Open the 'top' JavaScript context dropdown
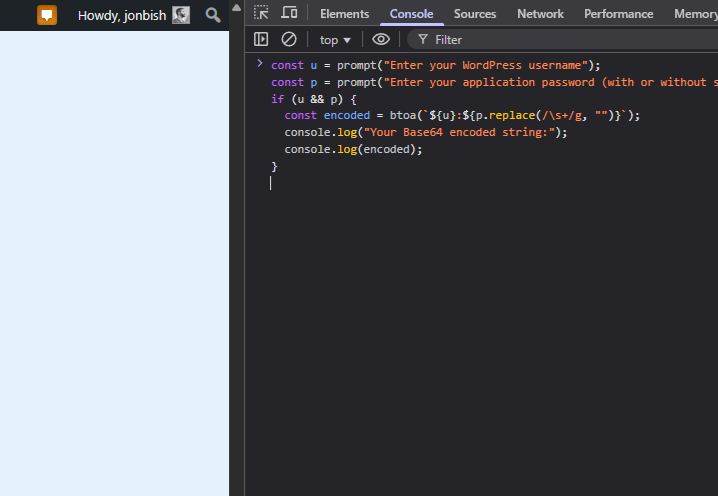The width and height of the screenshot is (718, 496). tap(335, 40)
